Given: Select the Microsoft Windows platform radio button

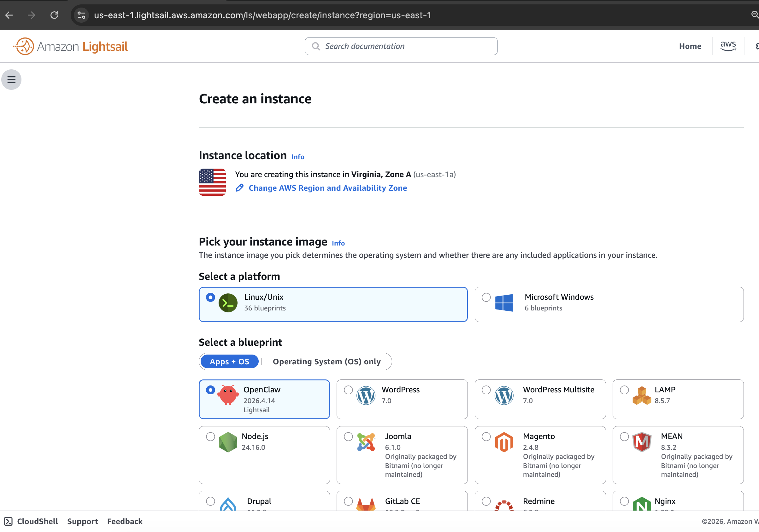Looking at the screenshot, I should pos(486,297).
